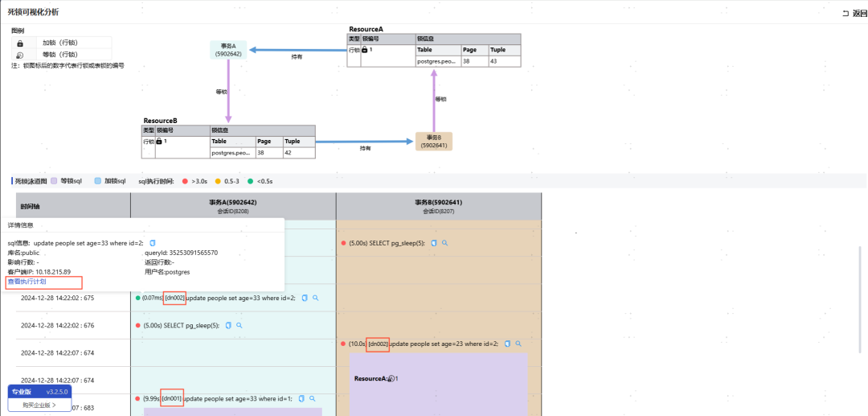
Task: Click the green <0.5s execution time dot
Action: pos(250,181)
